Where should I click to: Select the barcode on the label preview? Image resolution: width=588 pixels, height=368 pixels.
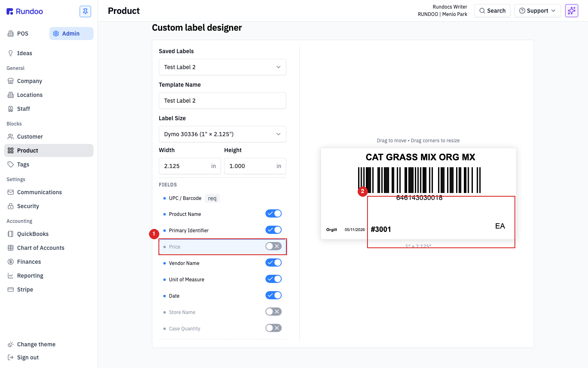(419, 180)
